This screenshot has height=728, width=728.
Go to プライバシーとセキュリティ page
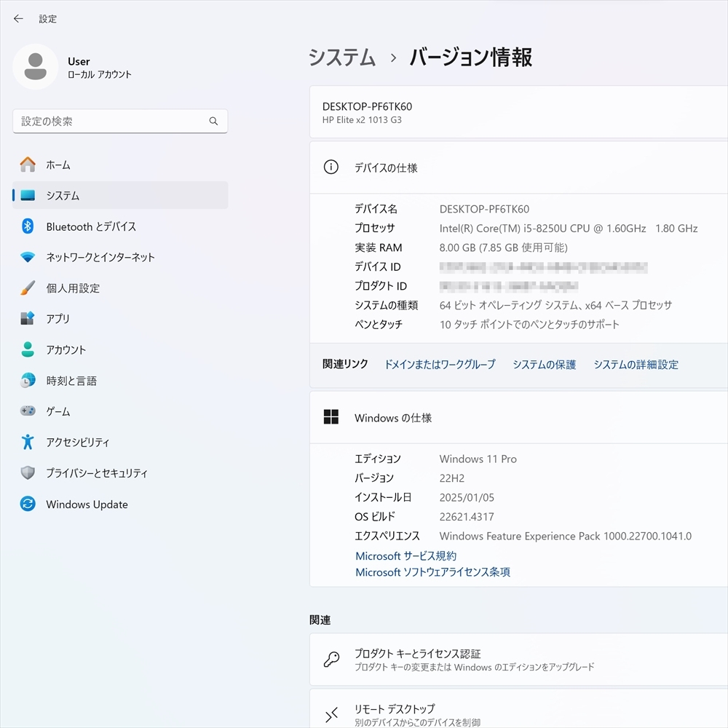[120, 472]
